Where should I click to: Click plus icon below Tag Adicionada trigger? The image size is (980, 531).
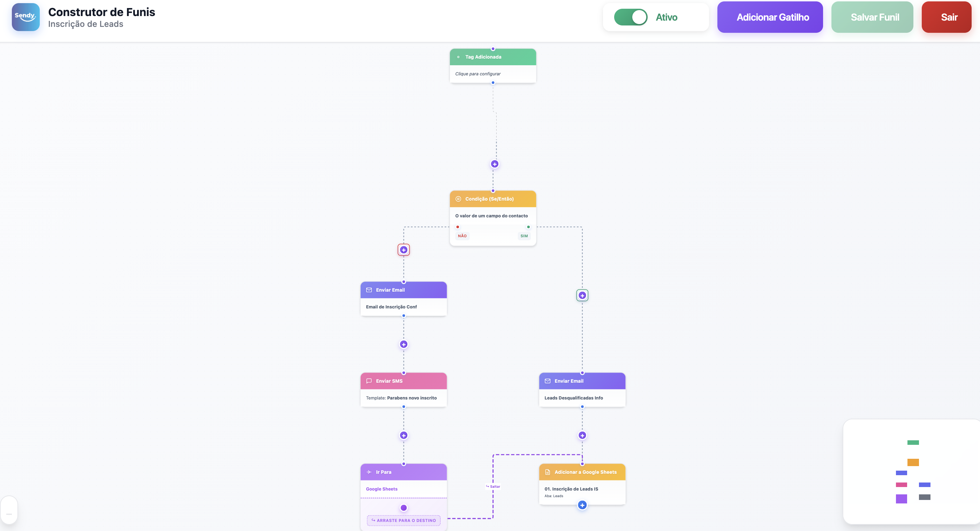tap(494, 164)
